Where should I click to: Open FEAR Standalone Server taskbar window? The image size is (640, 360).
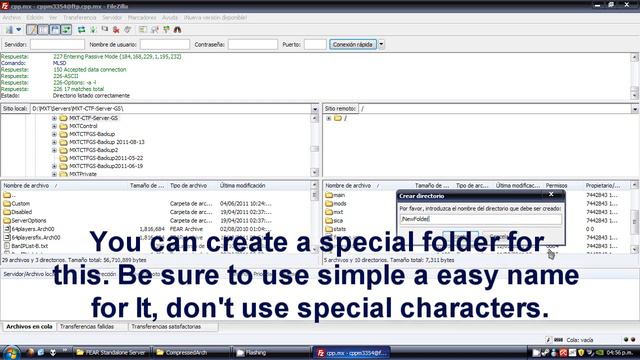coord(111,352)
